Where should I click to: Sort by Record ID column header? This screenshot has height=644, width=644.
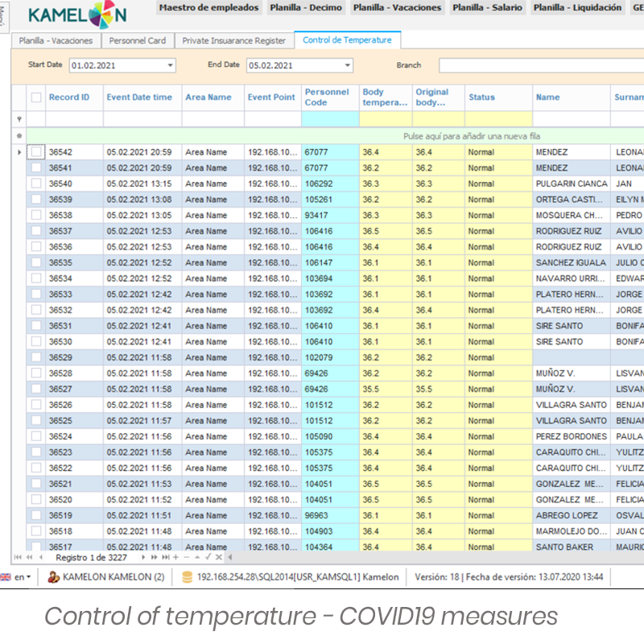74,97
